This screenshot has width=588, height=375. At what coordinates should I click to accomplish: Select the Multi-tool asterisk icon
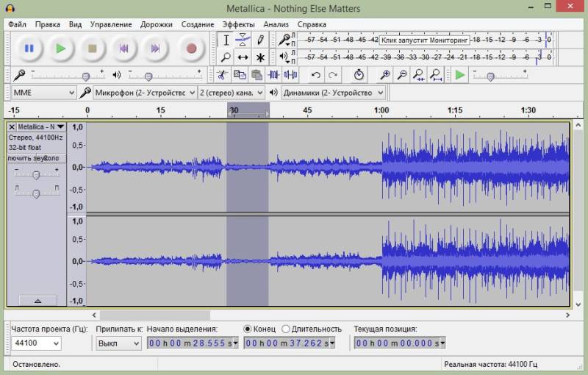260,57
